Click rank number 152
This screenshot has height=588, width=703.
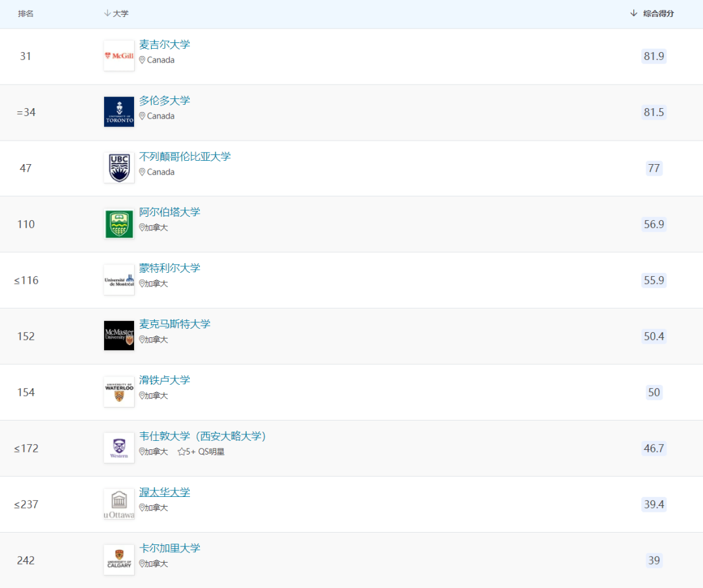(26, 337)
